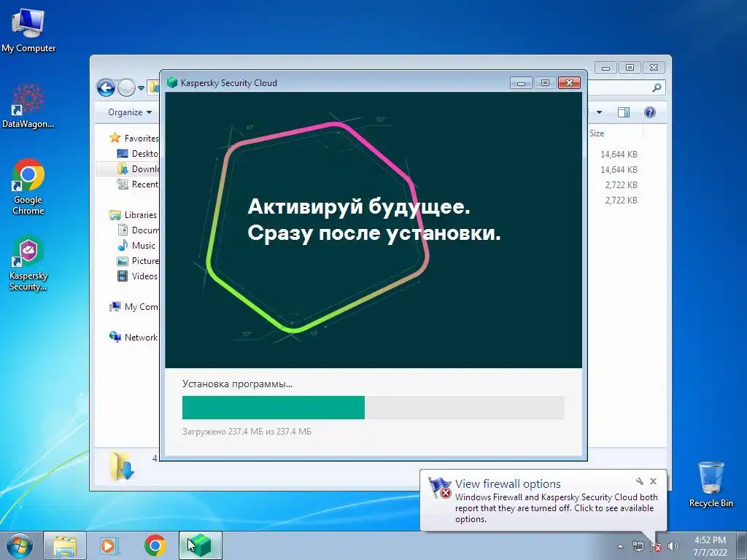Open Windows Explorer from the taskbar
This screenshot has height=560, width=747.
pyautogui.click(x=65, y=545)
